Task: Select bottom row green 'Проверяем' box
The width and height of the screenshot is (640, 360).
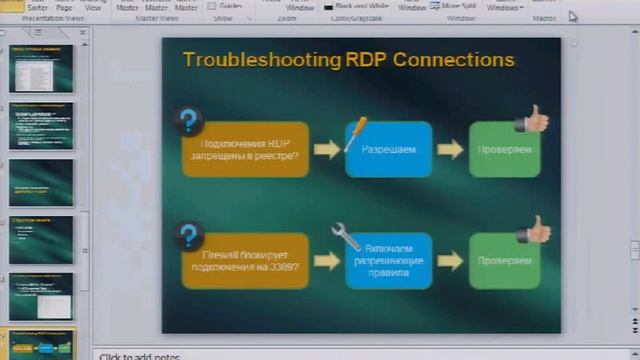Action: coord(505,261)
